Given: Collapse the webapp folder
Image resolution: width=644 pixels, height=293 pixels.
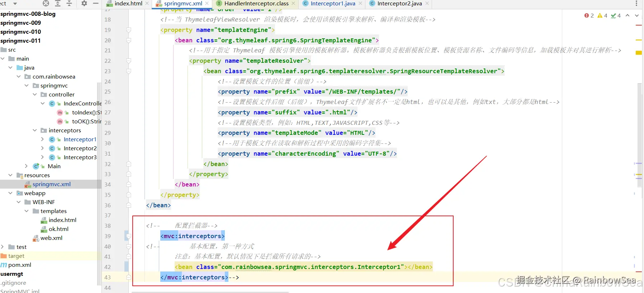Looking at the screenshot, I should [x=10, y=193].
